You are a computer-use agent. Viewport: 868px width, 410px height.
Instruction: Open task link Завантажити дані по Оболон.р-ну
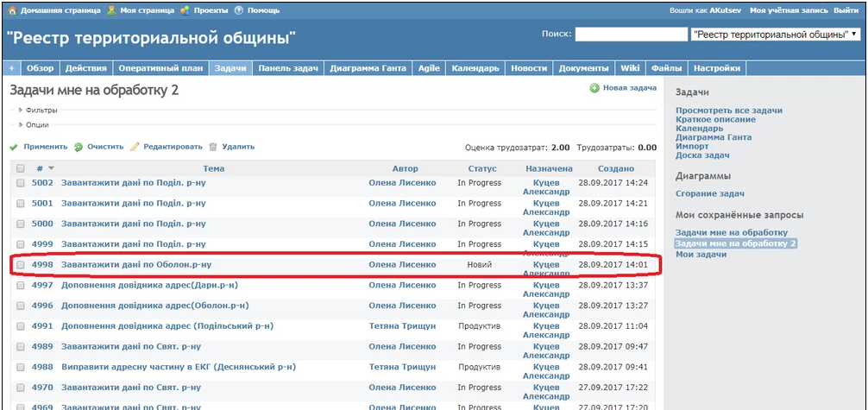136,265
